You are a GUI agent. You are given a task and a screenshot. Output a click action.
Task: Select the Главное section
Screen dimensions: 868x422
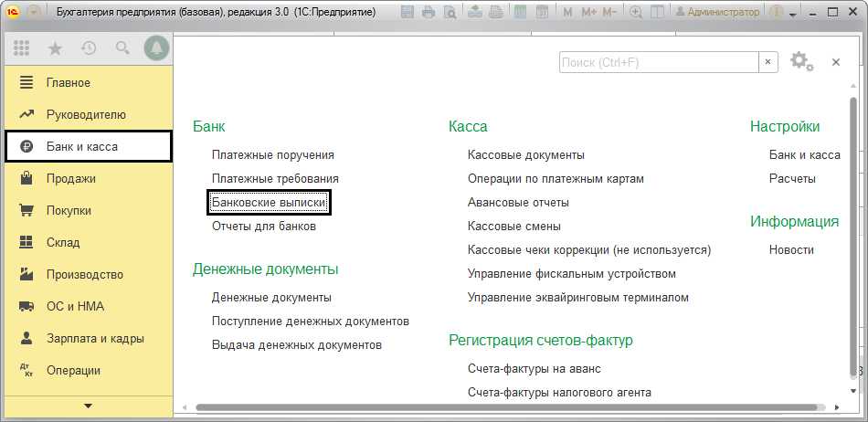[x=69, y=83]
